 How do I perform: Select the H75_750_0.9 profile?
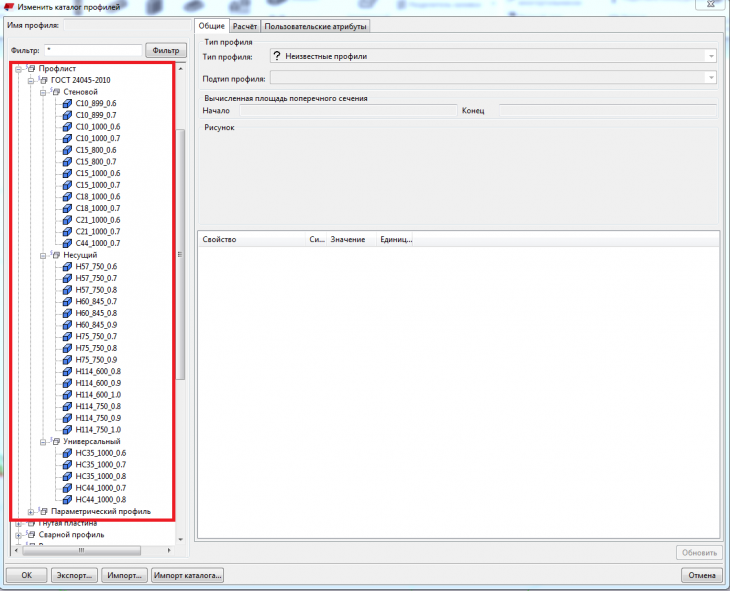click(x=96, y=360)
